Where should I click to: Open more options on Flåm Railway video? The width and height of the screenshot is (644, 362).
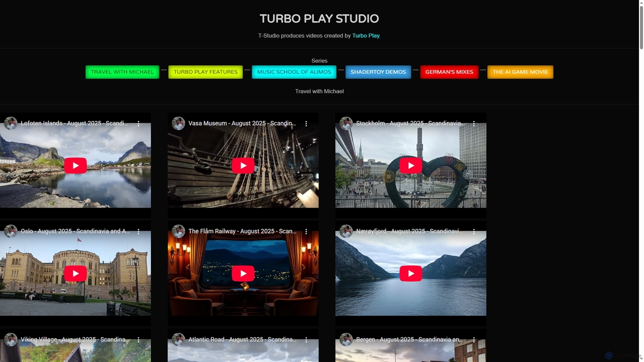pyautogui.click(x=306, y=231)
